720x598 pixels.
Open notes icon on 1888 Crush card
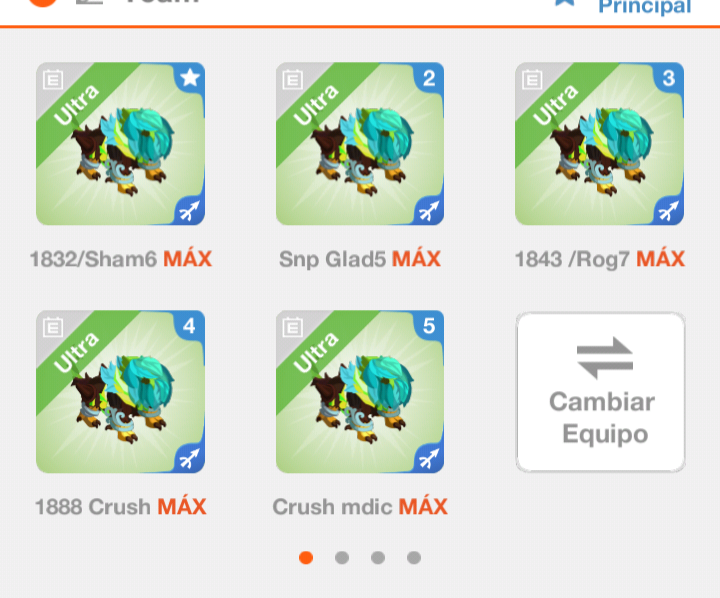point(53,327)
